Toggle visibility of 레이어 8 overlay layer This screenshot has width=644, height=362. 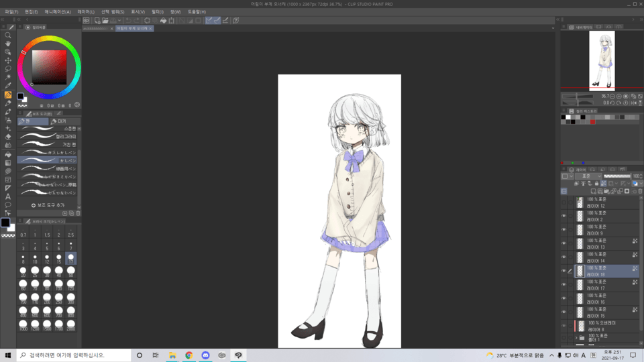[x=563, y=326]
